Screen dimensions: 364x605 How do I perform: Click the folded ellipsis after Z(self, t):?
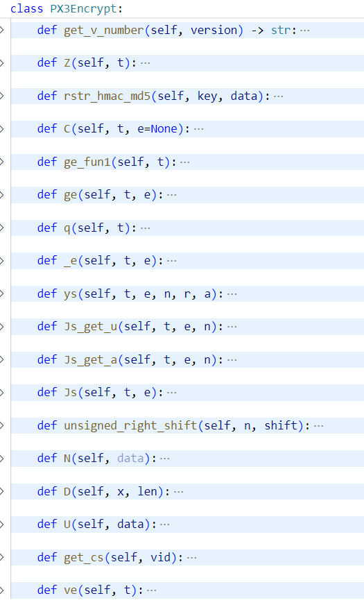[x=145, y=63]
